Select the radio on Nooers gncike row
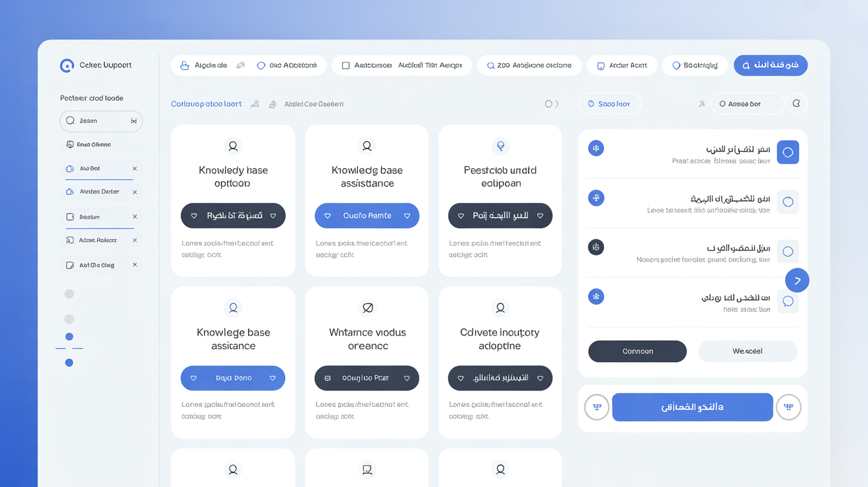868x487 pixels. pos(788,251)
